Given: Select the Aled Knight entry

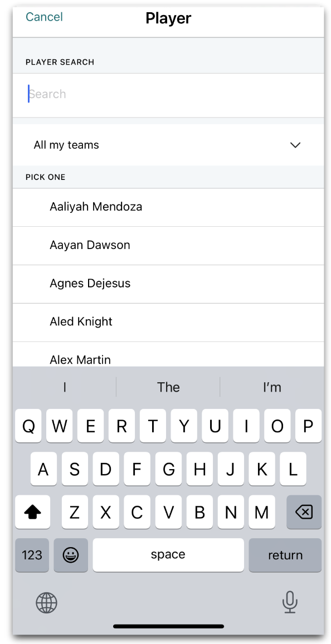Looking at the screenshot, I should pyautogui.click(x=168, y=323).
